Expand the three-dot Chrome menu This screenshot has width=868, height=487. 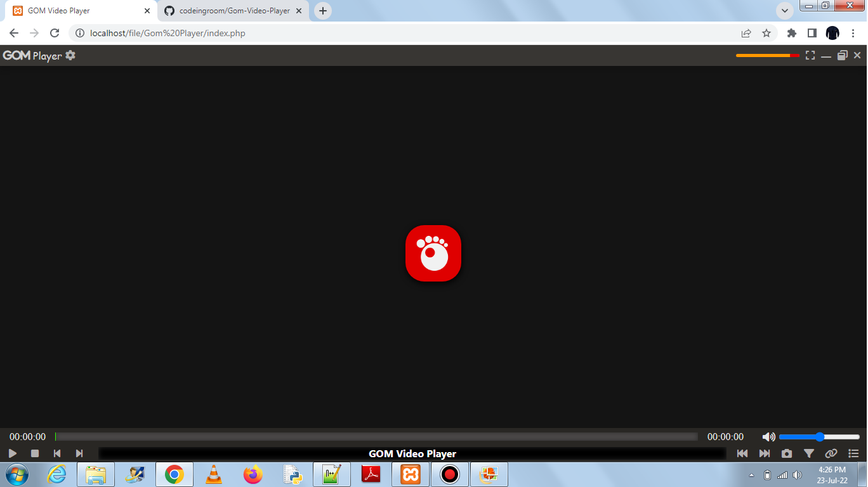pos(854,33)
